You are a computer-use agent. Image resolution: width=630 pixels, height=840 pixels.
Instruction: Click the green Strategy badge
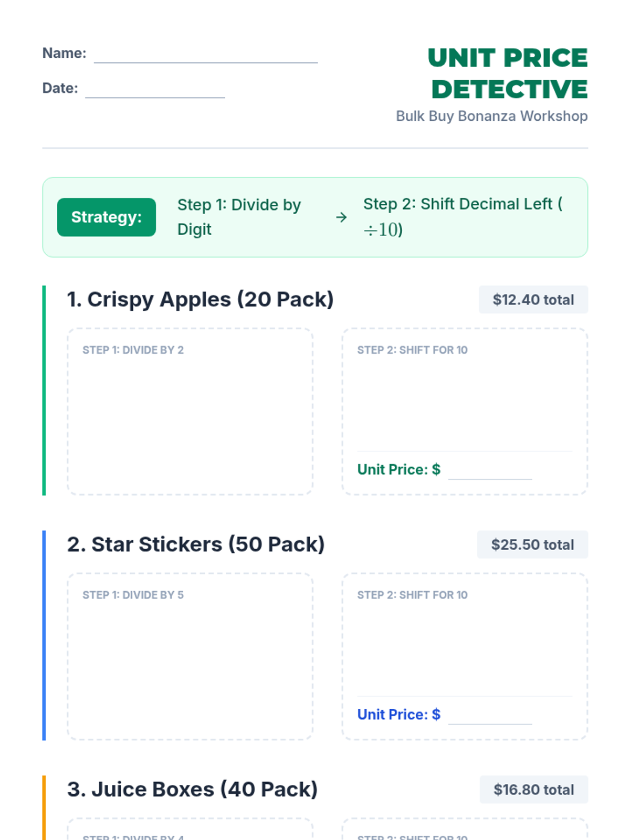click(107, 217)
